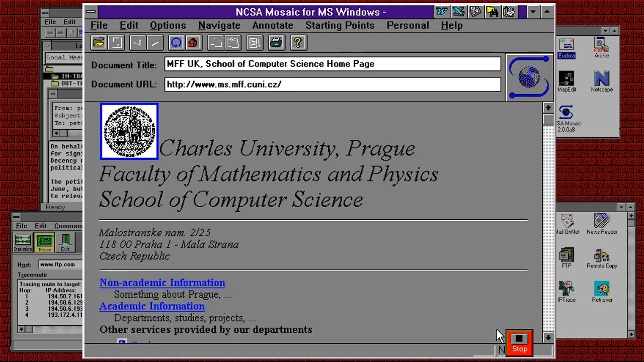The image size is (644, 362).
Task: Click Mosaic page scrollbar up arrow
Action: point(548,108)
